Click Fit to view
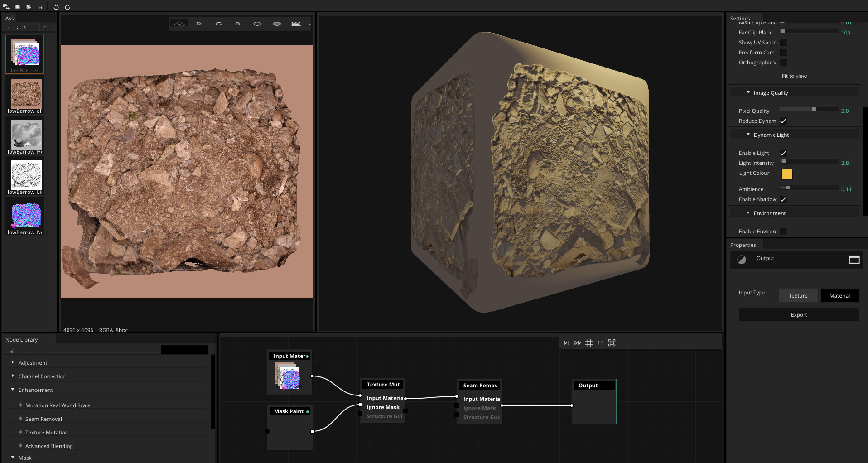This screenshot has height=463, width=868. 794,76
